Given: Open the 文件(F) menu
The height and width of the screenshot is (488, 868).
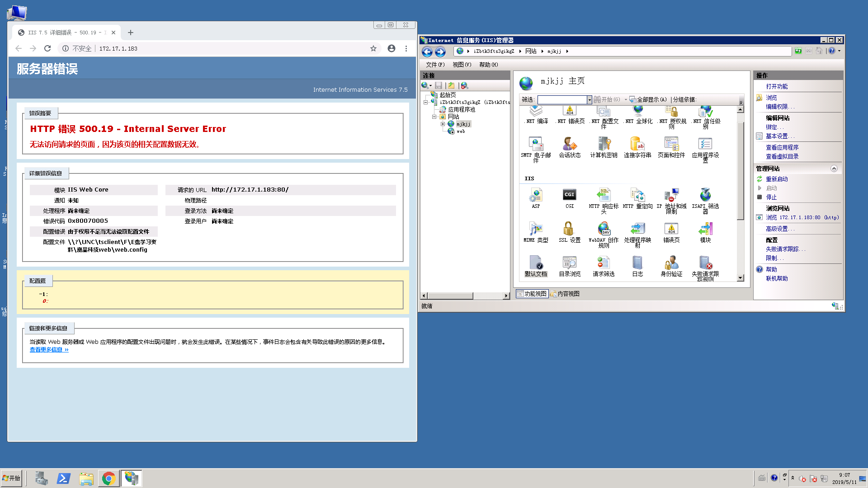Looking at the screenshot, I should [435, 65].
